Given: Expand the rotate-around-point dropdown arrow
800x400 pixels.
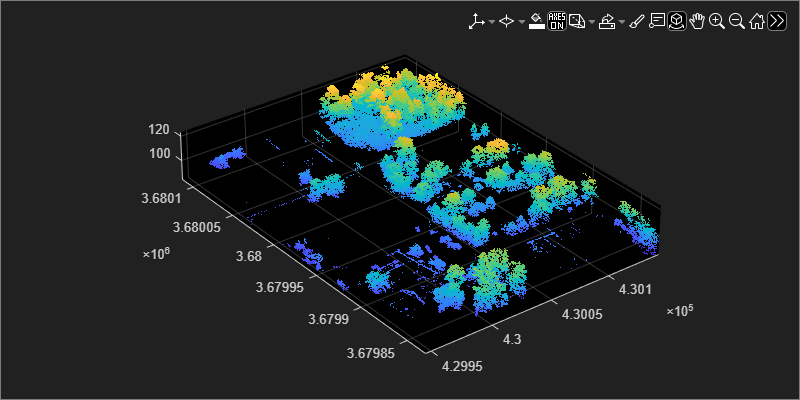Looking at the screenshot, I should coord(521,21).
